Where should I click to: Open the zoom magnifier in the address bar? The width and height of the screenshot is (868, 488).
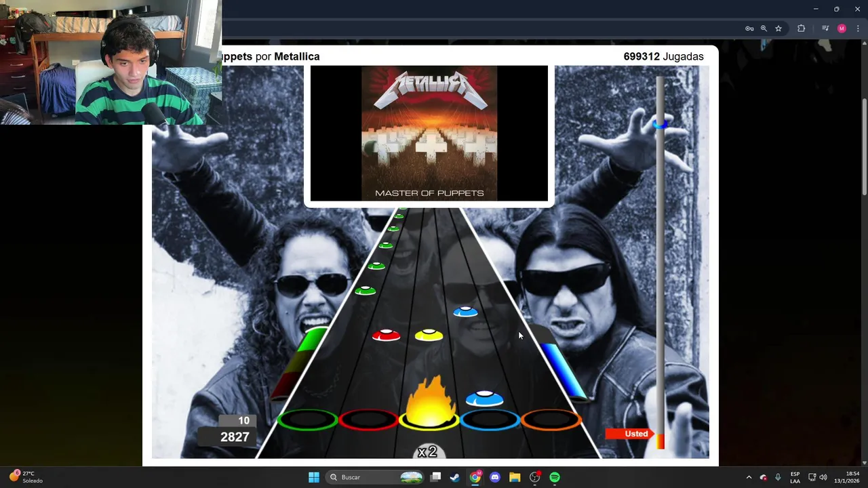coord(764,28)
